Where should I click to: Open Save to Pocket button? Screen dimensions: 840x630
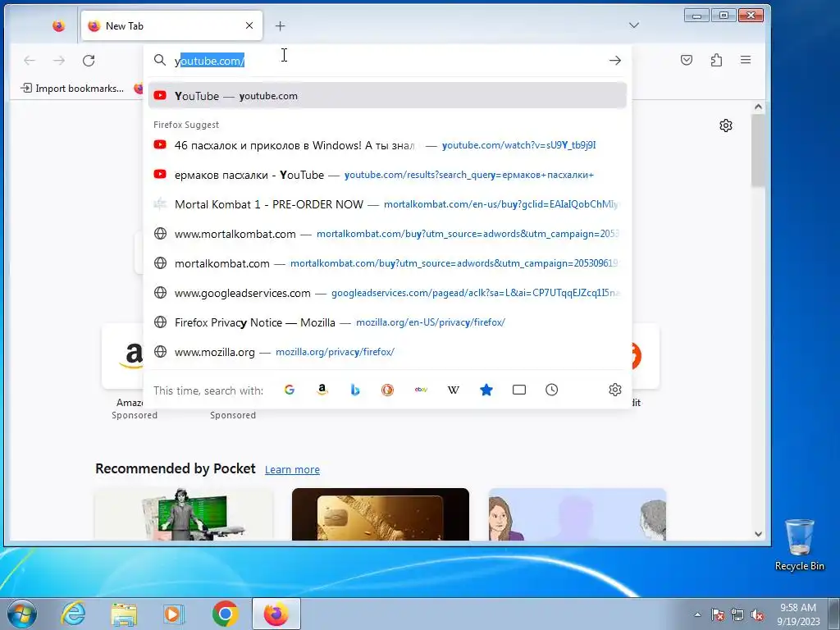pyautogui.click(x=687, y=60)
